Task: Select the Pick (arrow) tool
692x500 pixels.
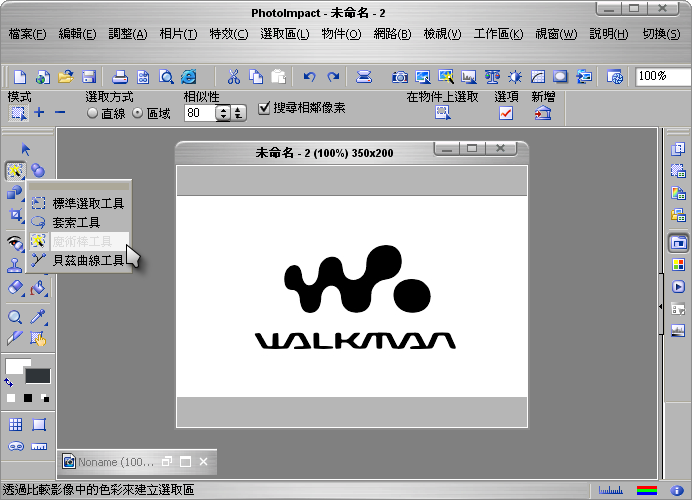Action: tap(26, 149)
